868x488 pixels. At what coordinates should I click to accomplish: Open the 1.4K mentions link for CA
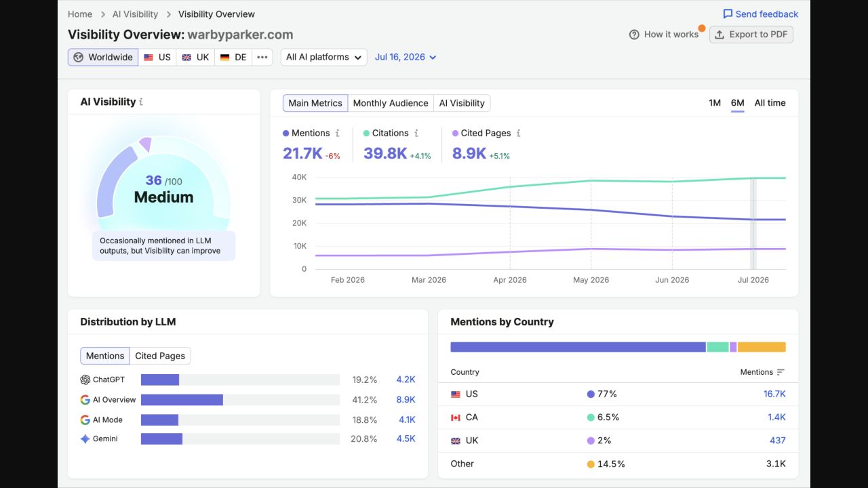[x=776, y=418]
